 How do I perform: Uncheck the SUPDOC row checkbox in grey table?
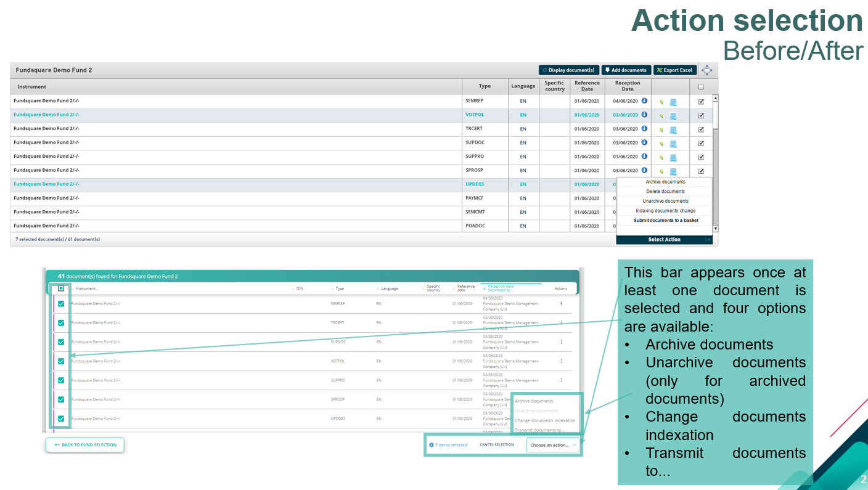pyautogui.click(x=701, y=143)
